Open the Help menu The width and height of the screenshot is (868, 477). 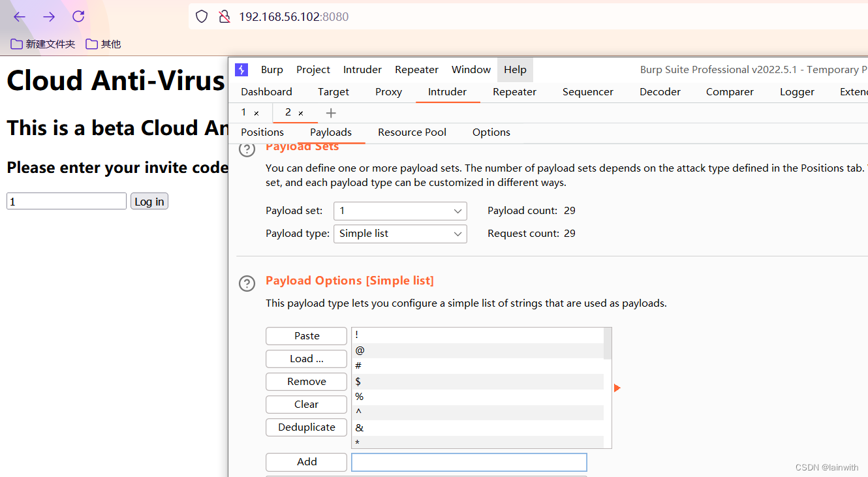click(515, 70)
